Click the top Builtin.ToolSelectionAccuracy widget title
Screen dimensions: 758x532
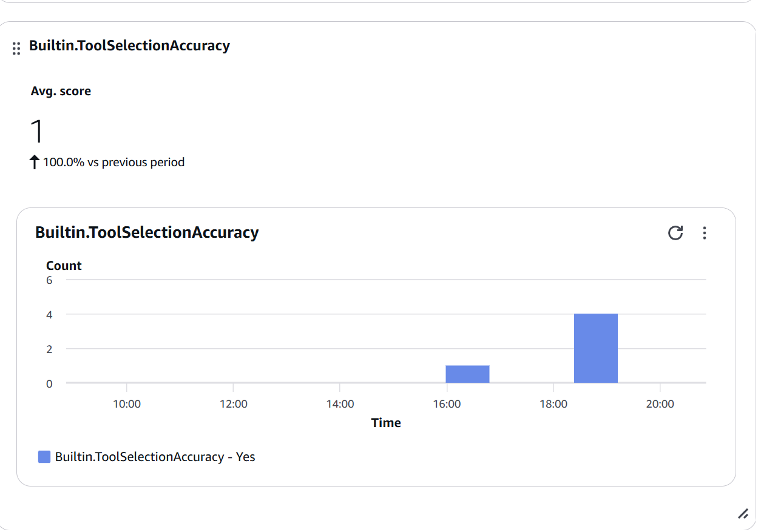pos(129,45)
